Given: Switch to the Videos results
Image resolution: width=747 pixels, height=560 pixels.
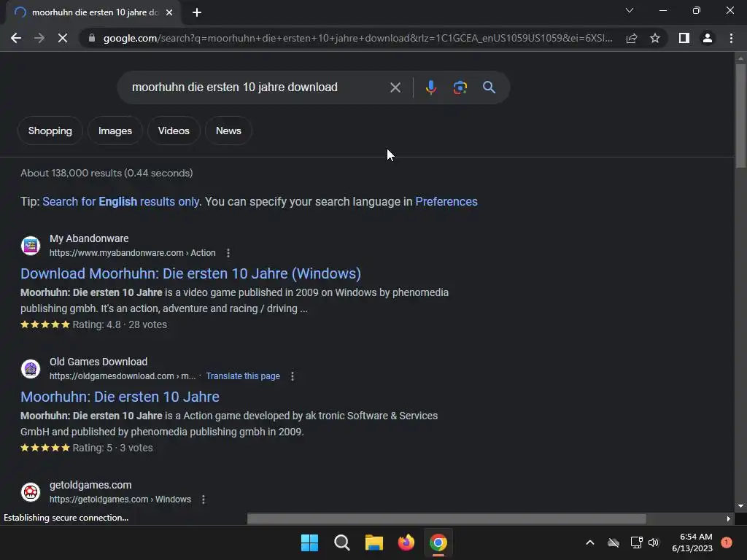Looking at the screenshot, I should pos(174,131).
